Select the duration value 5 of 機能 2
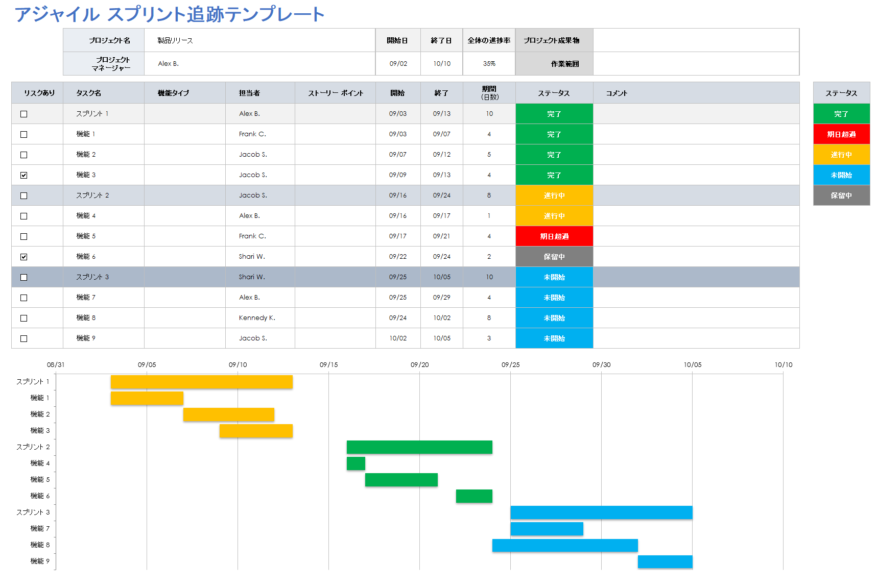Screen dimensions: 877x588 (x=489, y=155)
